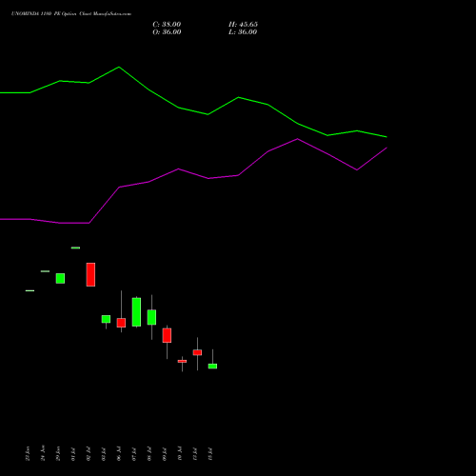This screenshot has height=476, width=476.
Task: Click the "07 Jul" date axis label
Action: (x=134, y=454)
